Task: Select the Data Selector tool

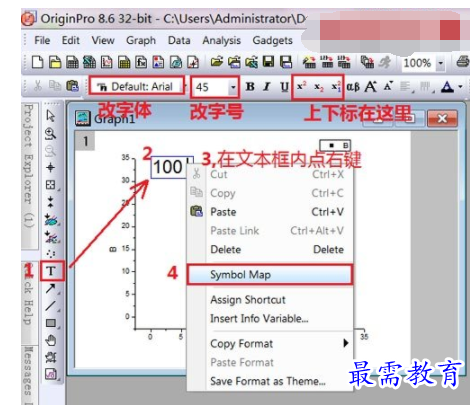Action: 50,202
